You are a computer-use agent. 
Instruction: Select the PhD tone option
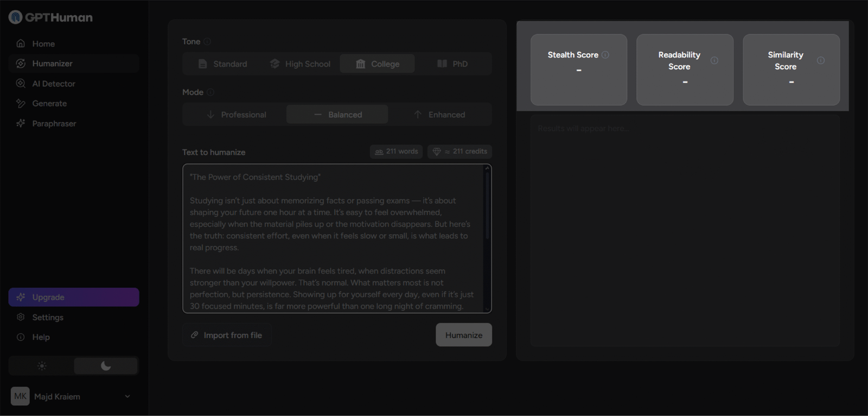click(x=452, y=64)
